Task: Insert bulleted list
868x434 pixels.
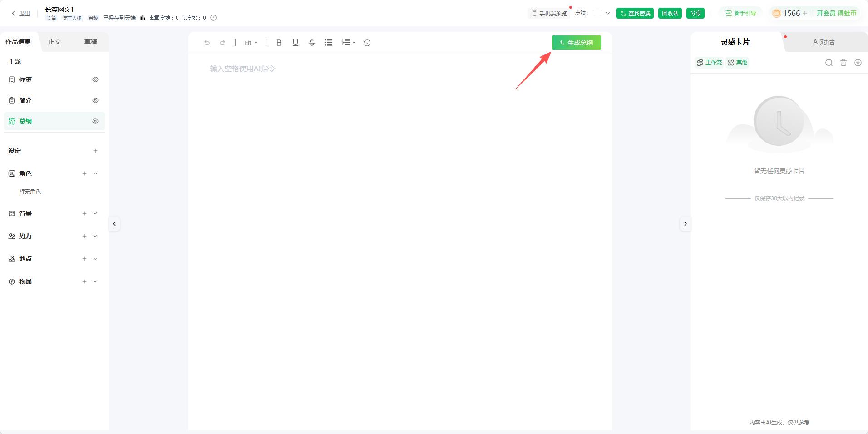Action: (x=329, y=43)
